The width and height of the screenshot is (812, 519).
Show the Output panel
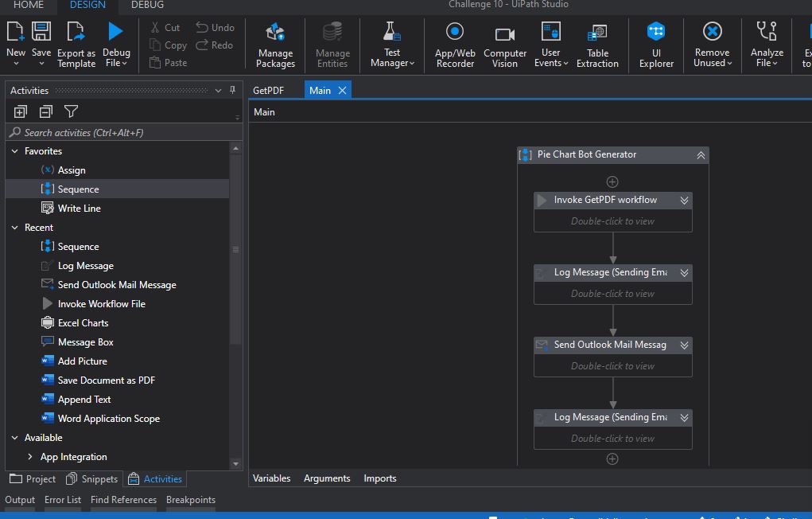pos(20,500)
